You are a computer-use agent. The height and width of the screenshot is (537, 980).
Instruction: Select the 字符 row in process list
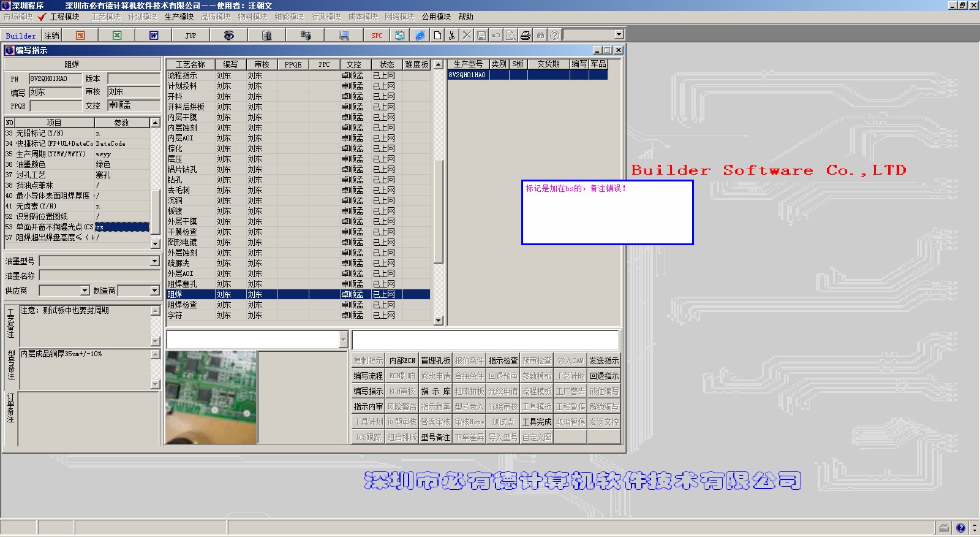[298, 315]
